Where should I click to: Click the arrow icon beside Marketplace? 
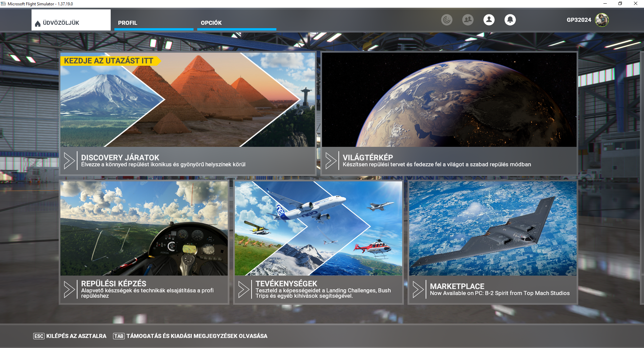tap(418, 290)
